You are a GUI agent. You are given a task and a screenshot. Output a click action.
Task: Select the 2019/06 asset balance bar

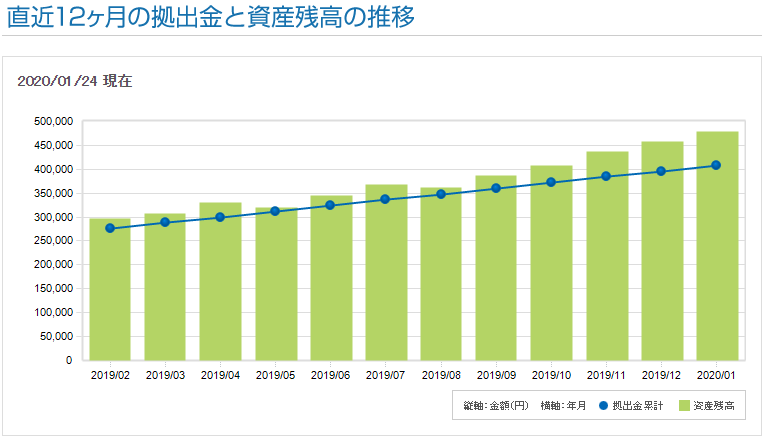tap(331, 278)
